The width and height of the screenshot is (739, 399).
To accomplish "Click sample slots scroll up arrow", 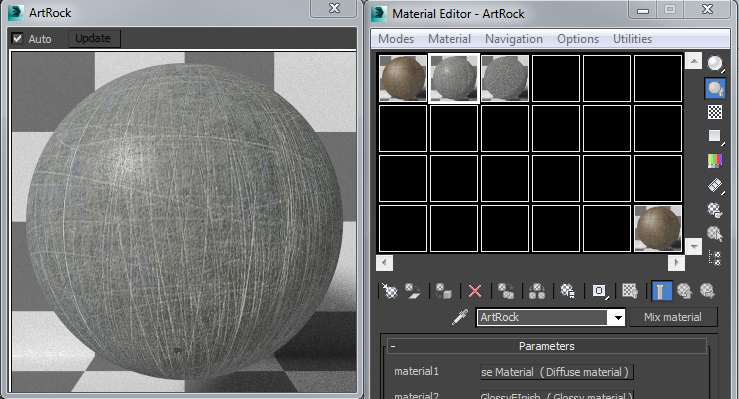I will click(693, 61).
